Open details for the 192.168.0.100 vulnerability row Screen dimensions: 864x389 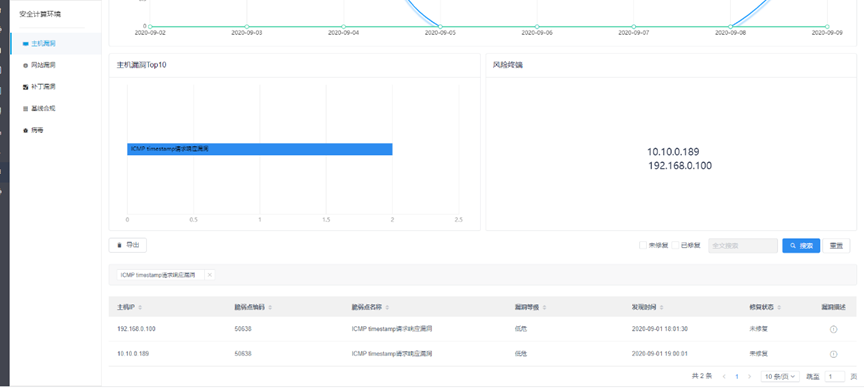click(833, 329)
